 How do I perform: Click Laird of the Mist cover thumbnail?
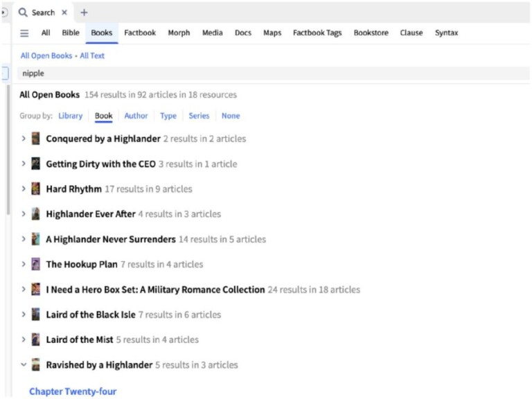[x=35, y=339]
